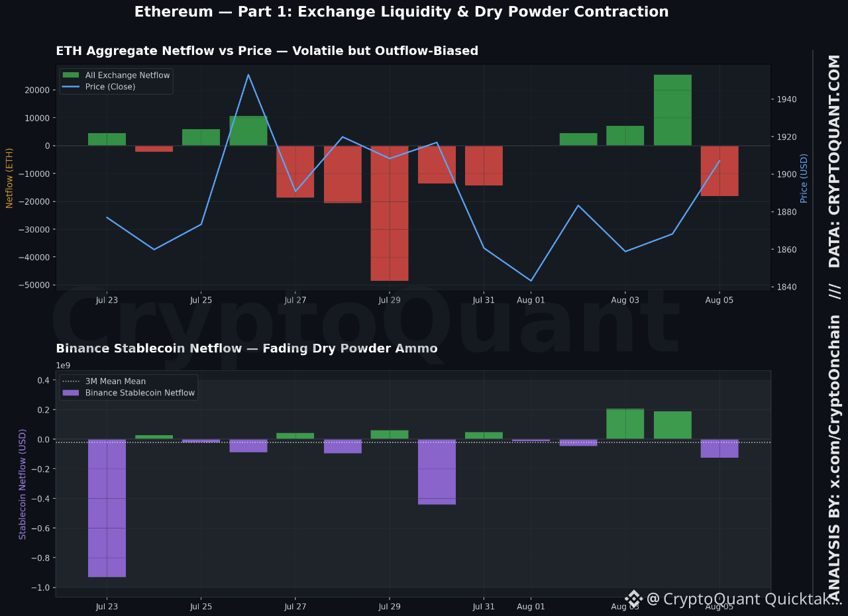848x616 pixels.
Task: Select the '3M Mean Mean' legend label
Action: point(115,382)
